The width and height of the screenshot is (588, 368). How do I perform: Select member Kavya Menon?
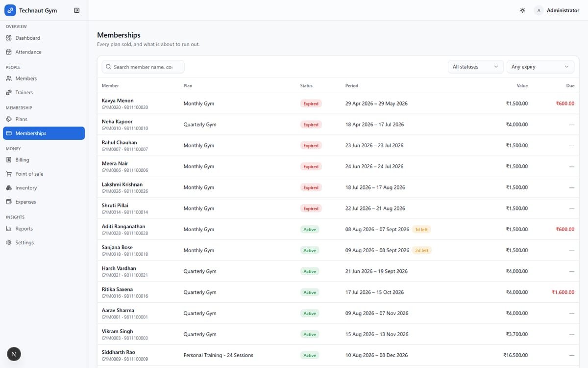[118, 101]
